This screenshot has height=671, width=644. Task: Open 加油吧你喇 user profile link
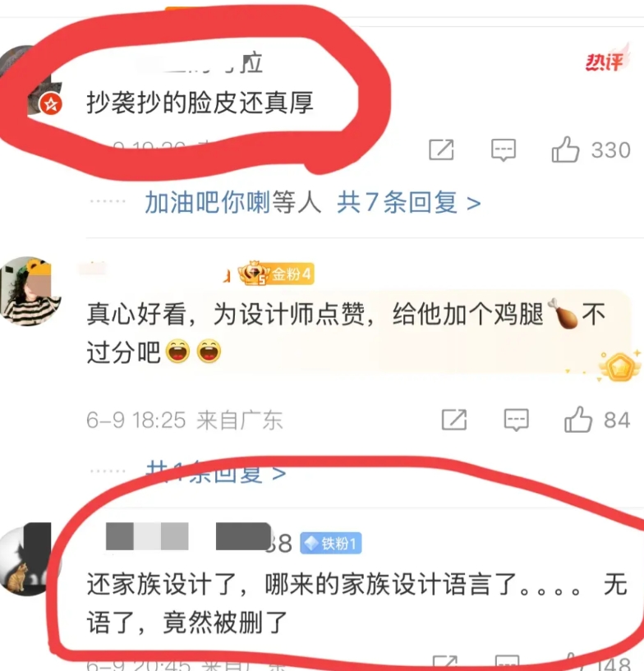click(x=208, y=202)
